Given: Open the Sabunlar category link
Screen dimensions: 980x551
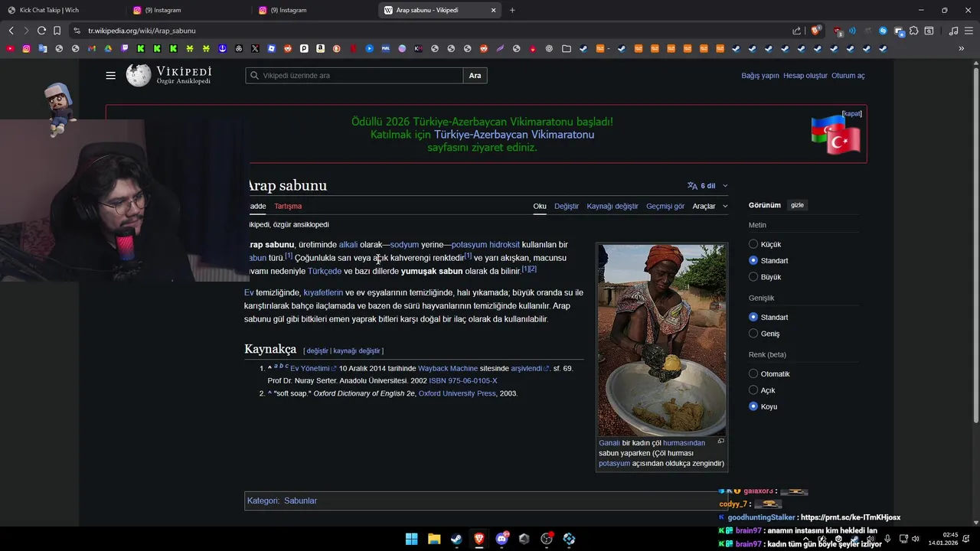Looking at the screenshot, I should point(300,500).
